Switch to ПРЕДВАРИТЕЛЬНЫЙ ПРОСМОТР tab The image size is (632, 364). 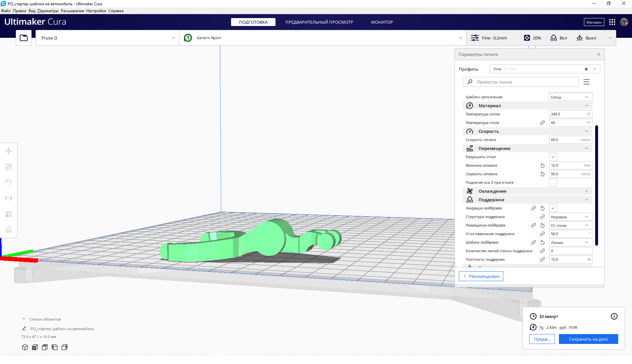[319, 22]
